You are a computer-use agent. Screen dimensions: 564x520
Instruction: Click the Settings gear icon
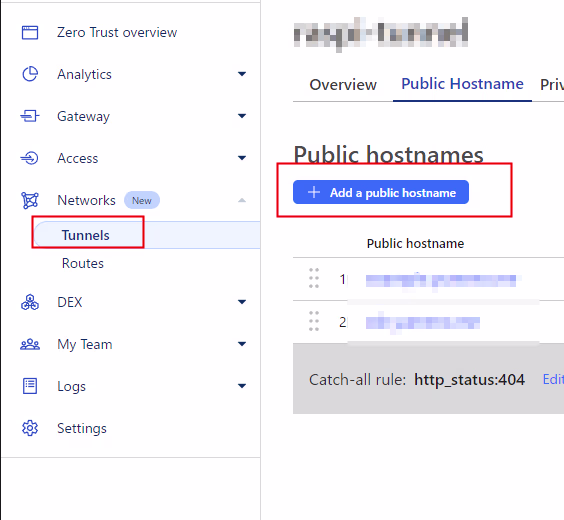click(x=30, y=428)
